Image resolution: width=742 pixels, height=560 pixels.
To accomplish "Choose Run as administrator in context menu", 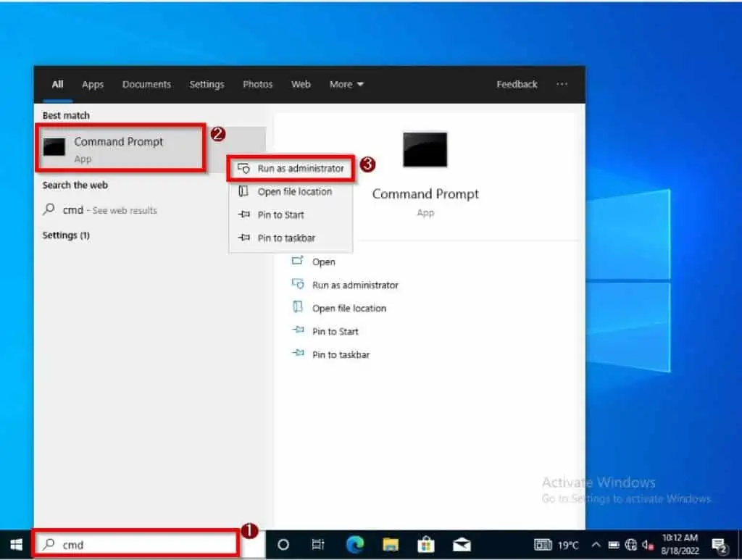I will tap(291, 168).
